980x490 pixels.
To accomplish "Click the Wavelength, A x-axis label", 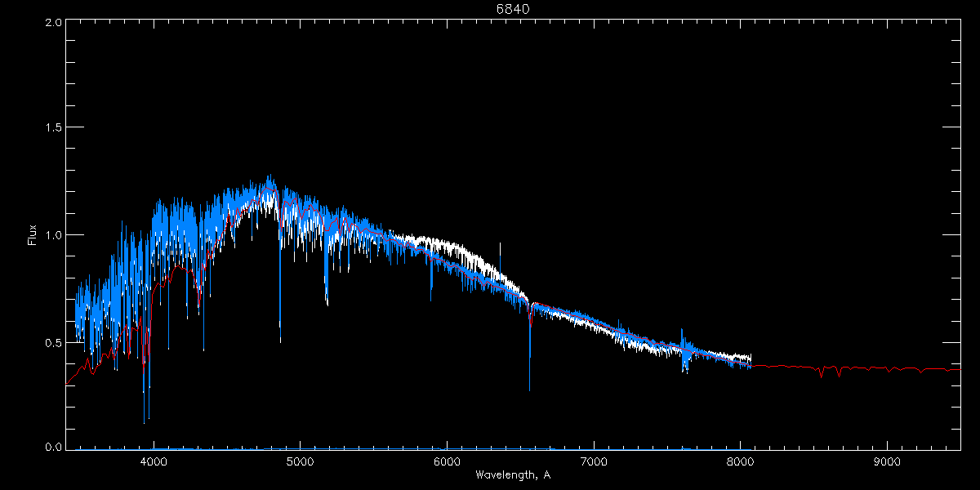I will [x=513, y=474].
